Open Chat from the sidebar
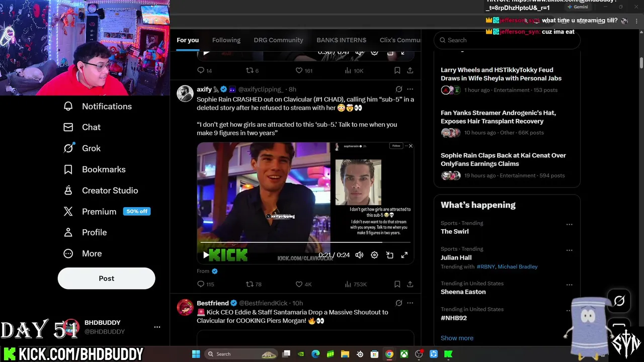This screenshot has height=362, width=644. pyautogui.click(x=82, y=127)
